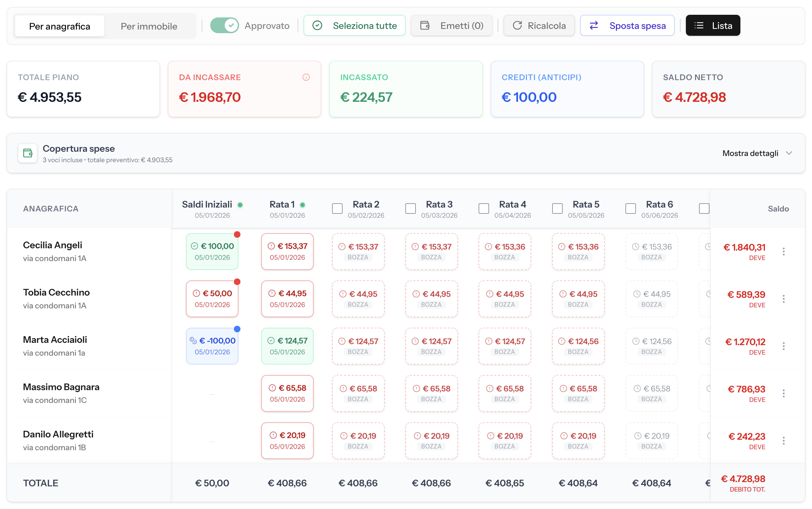Click the red dot on Cecilia's Saldi Iniziali cell
Screen dimensions: 812x509
point(237,234)
